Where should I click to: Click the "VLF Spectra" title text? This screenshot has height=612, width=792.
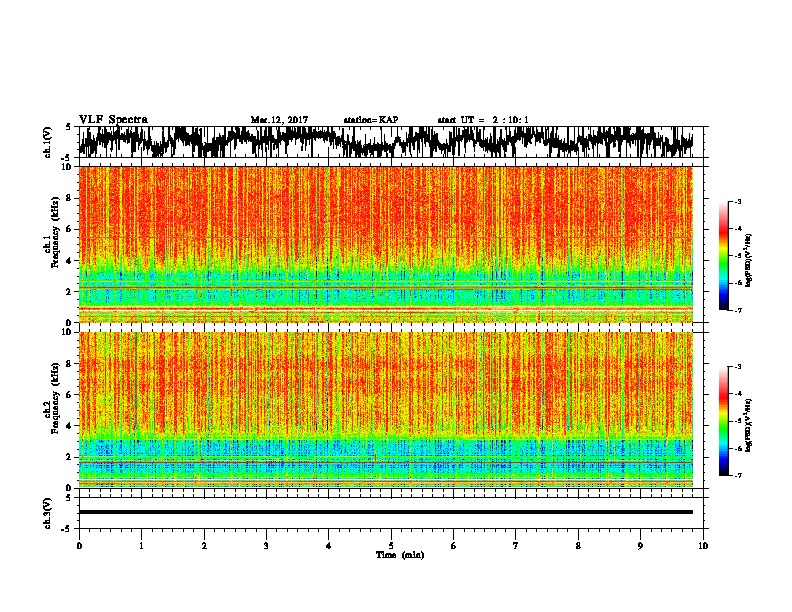(x=113, y=119)
